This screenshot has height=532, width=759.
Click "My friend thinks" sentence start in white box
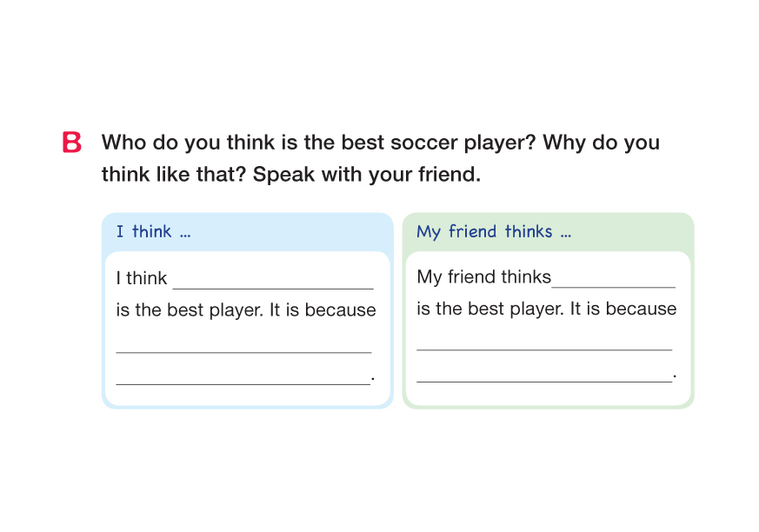[483, 277]
